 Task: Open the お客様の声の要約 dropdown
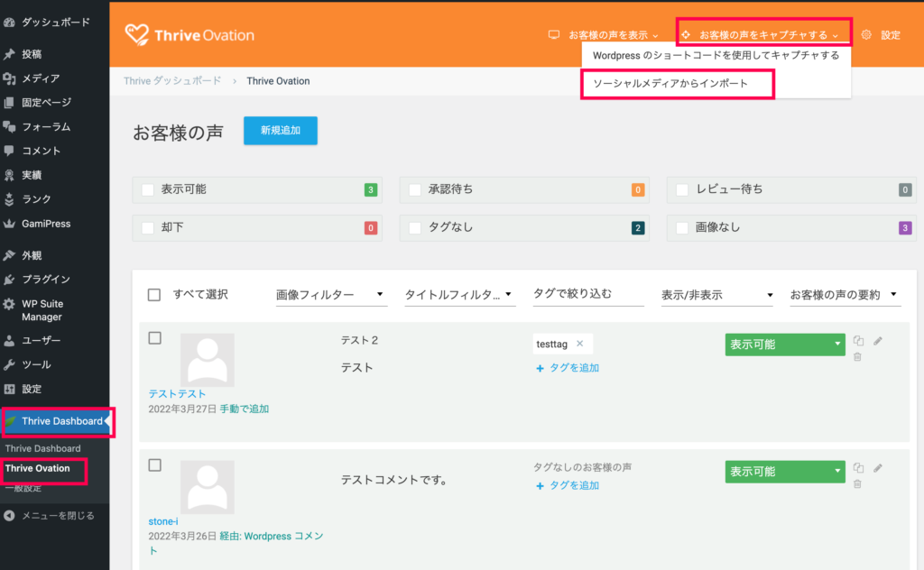[x=845, y=295]
